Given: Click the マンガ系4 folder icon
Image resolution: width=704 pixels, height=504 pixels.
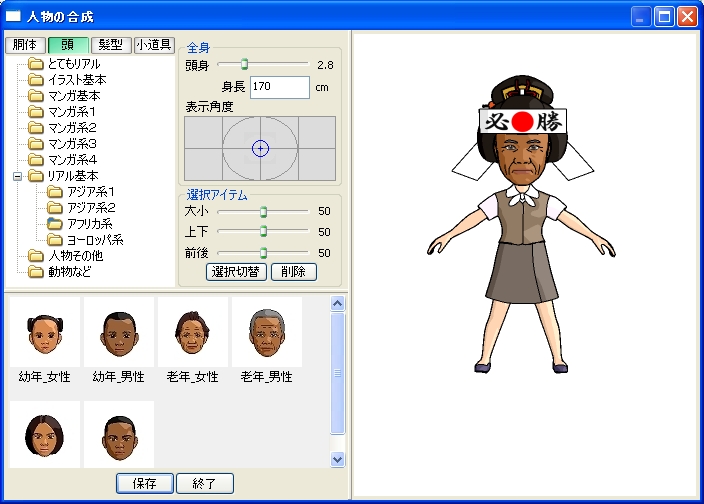Looking at the screenshot, I should (x=35, y=160).
